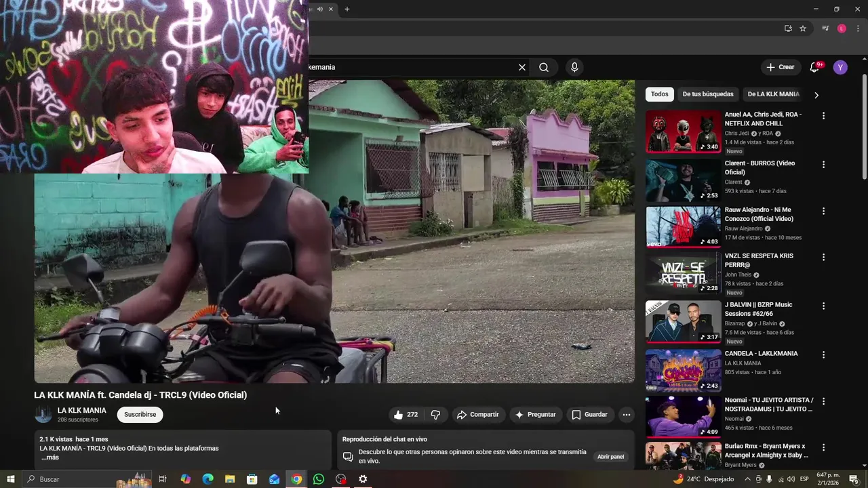This screenshot has width=868, height=488.
Task: Open the purple Y account avatar
Action: [840, 67]
